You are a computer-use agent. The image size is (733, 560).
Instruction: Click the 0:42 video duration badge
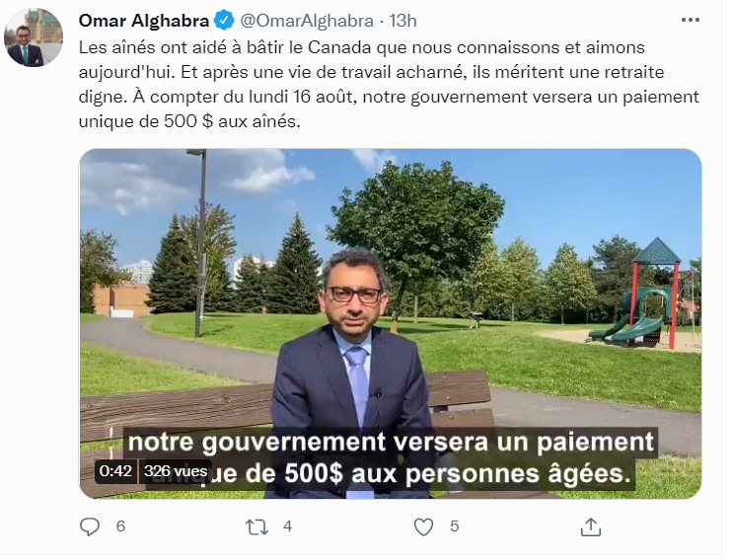(x=115, y=471)
